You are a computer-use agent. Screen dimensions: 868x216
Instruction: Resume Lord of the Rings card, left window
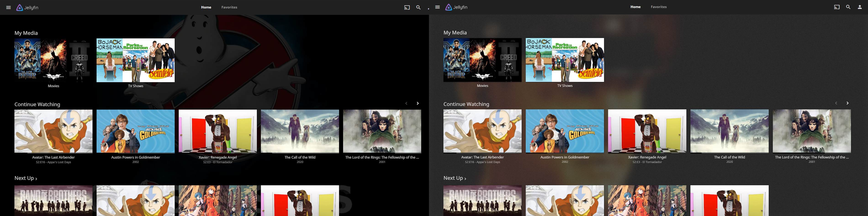coord(382,132)
